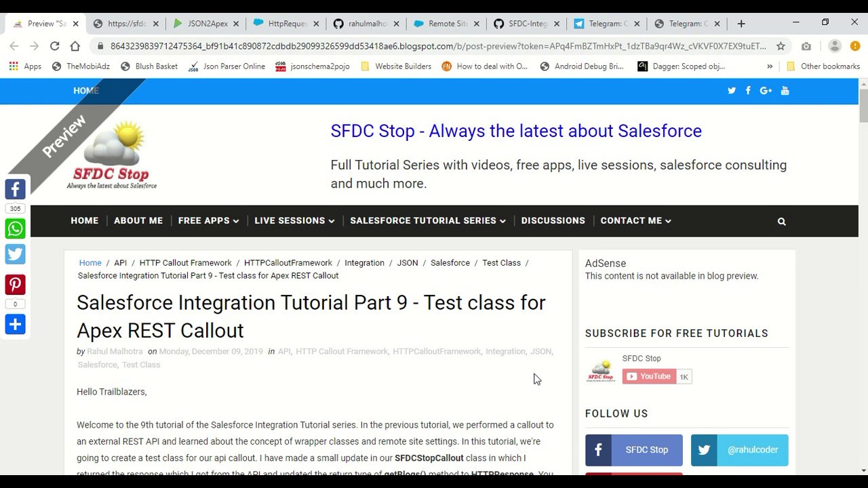
Task: Click the camera extension icon
Action: click(x=806, y=46)
